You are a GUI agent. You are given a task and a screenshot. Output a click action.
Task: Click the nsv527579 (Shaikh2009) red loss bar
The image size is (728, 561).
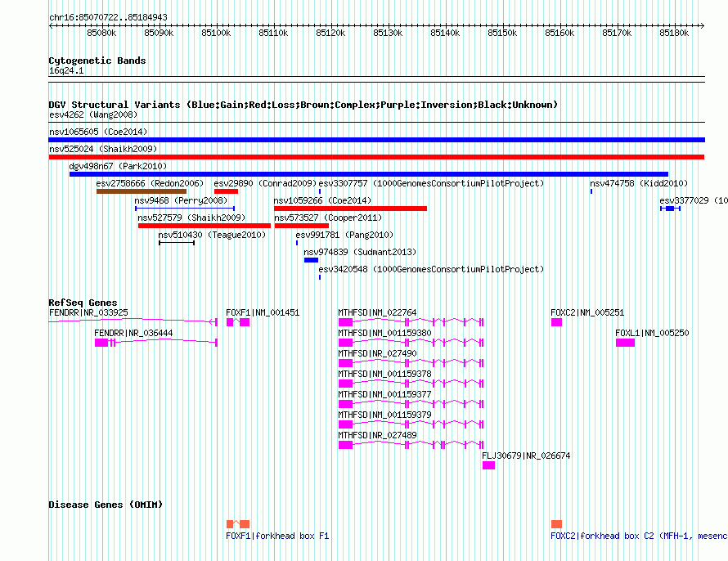coord(204,226)
